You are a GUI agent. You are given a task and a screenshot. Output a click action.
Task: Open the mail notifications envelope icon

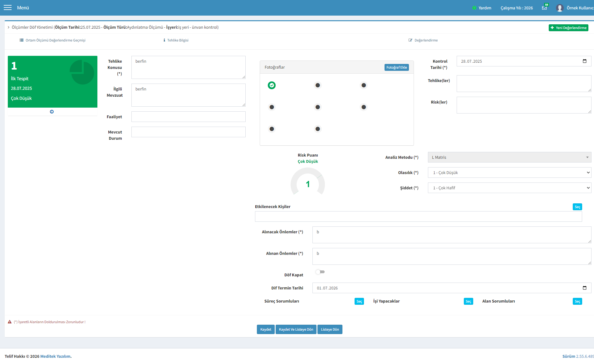point(544,8)
